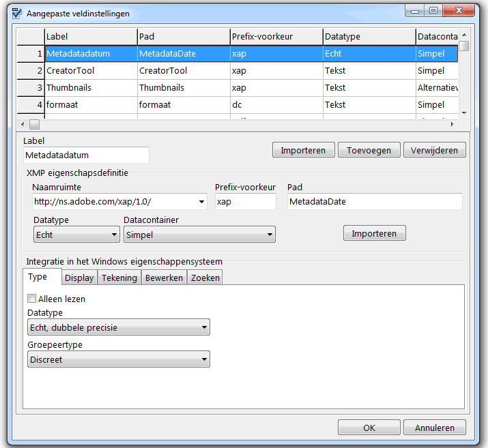Viewport: 488px width, 448px height.
Task: Click the table's horizontal scrollbar right arrow
Action: (453, 124)
